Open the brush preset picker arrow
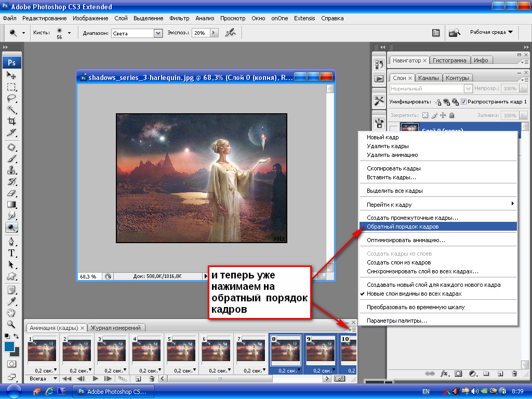Screen dimensions: 532x399 [x=69, y=33]
